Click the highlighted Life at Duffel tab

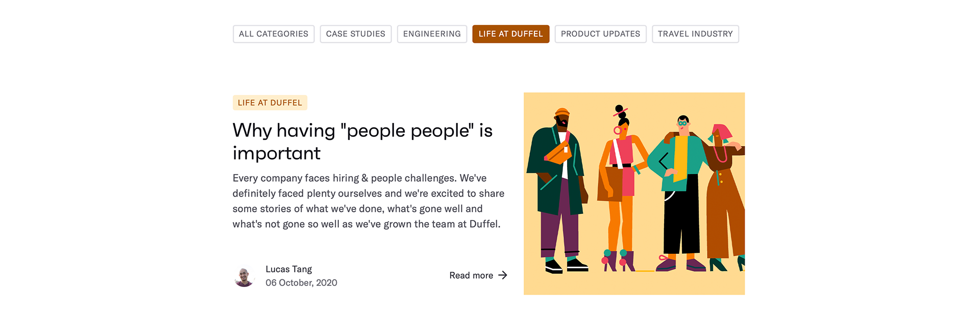click(510, 34)
